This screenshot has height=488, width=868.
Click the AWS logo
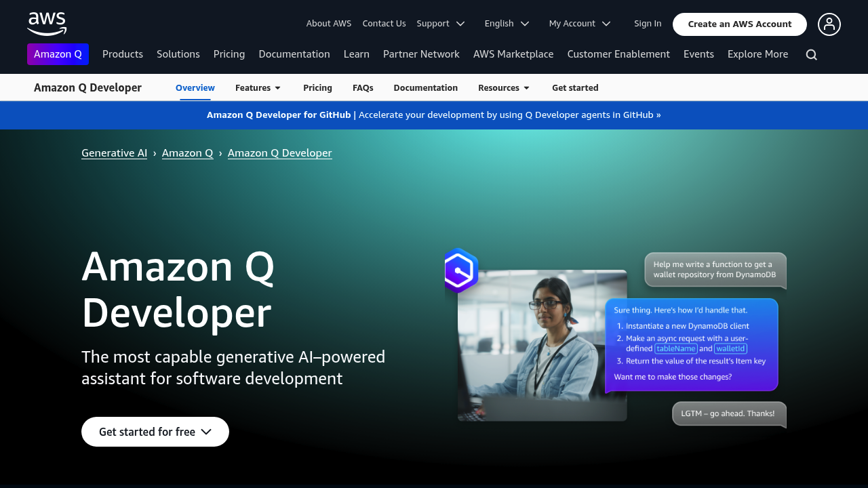pos(46,24)
